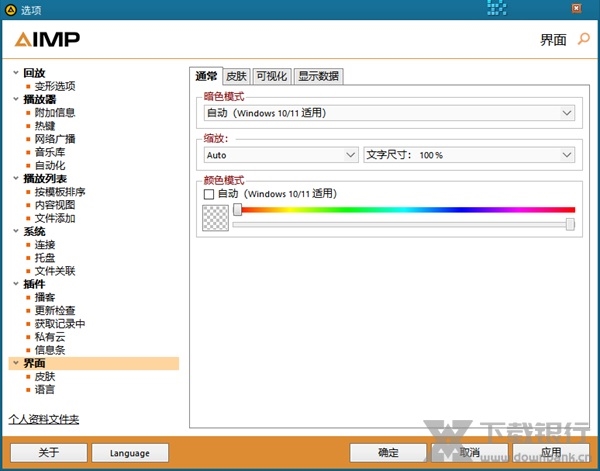Click the AIMP title bar app icon
Image resolution: width=600 pixels, height=471 pixels.
(x=10, y=10)
